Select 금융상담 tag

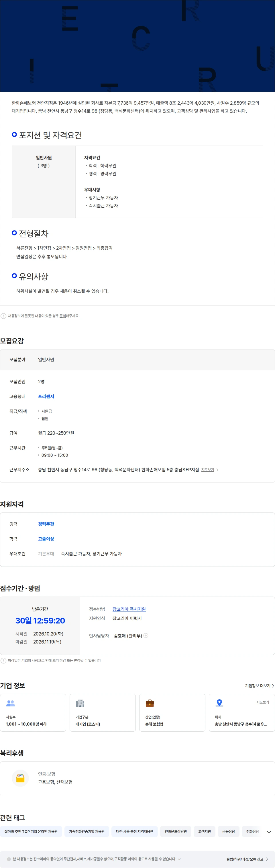pos(228,832)
